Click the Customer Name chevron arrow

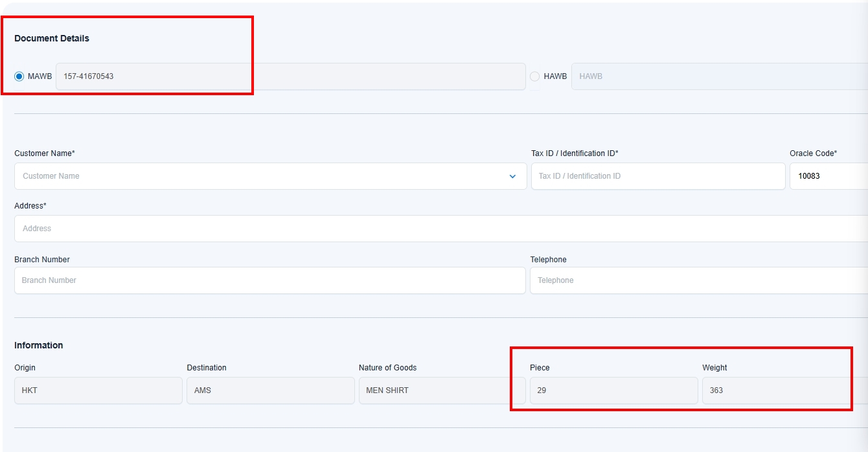[512, 176]
